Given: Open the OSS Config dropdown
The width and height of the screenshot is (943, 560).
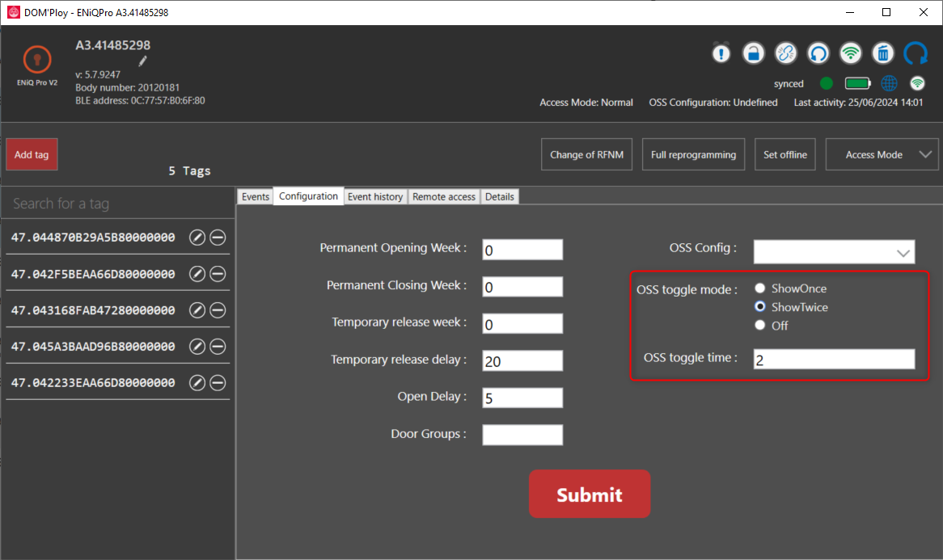Looking at the screenshot, I should [834, 252].
